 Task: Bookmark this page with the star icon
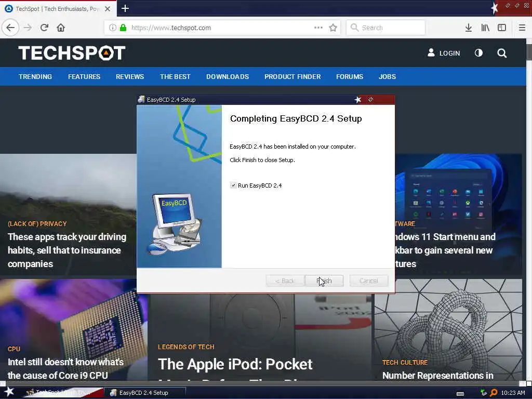(333, 28)
